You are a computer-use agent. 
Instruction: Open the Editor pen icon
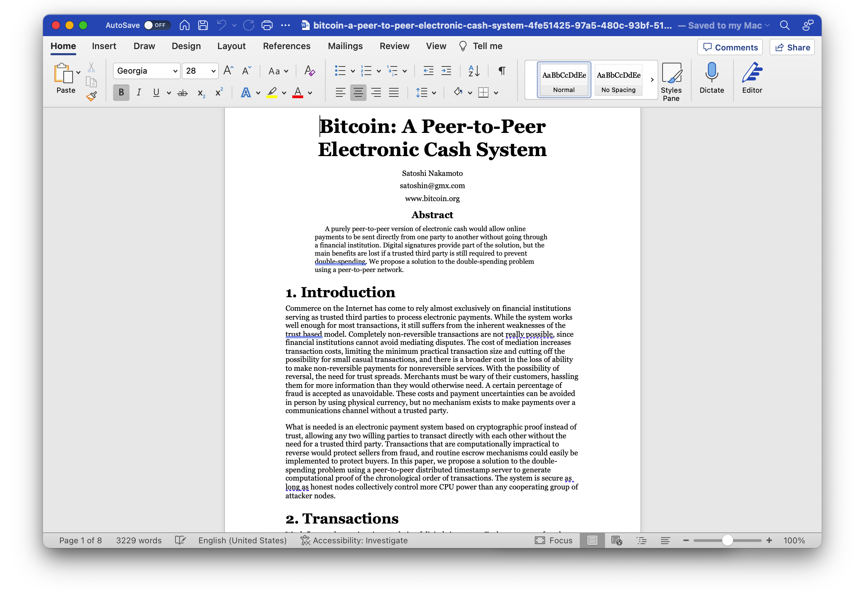(751, 73)
